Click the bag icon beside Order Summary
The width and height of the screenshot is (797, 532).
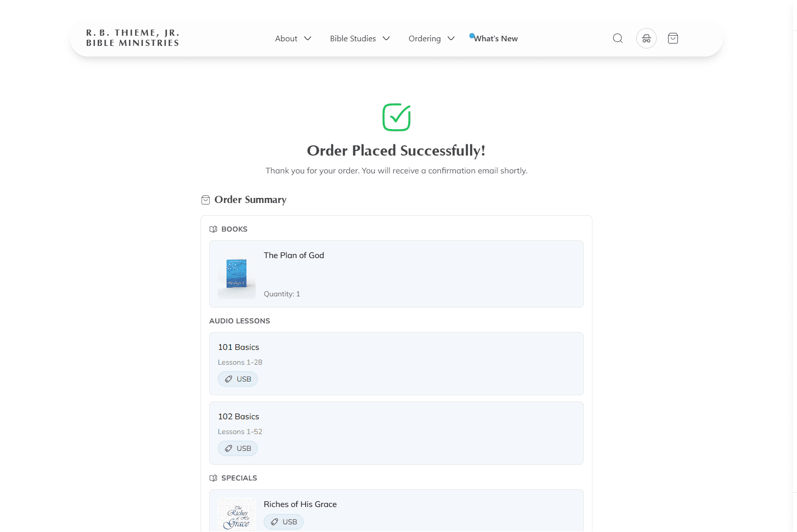pyautogui.click(x=206, y=200)
